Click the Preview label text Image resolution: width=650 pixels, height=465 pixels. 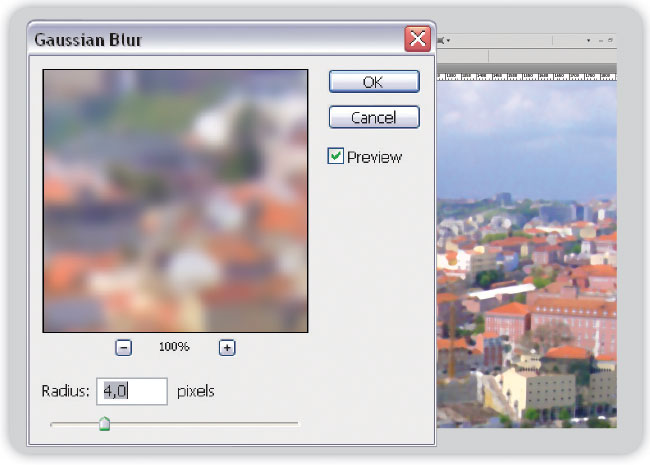pos(374,157)
